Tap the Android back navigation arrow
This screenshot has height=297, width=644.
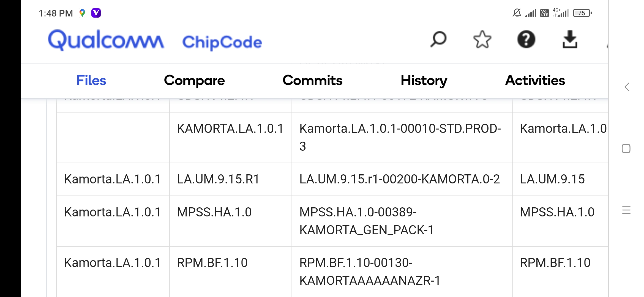click(627, 87)
